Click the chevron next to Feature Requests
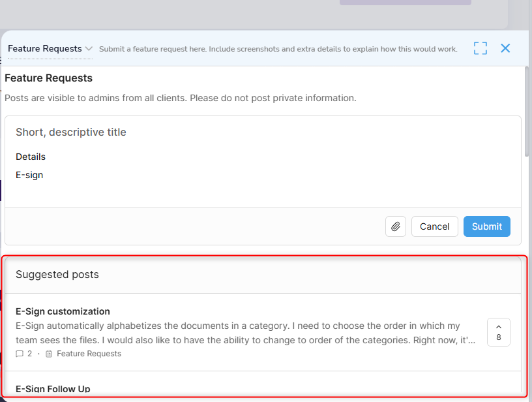This screenshot has width=532, height=402. 89,49
